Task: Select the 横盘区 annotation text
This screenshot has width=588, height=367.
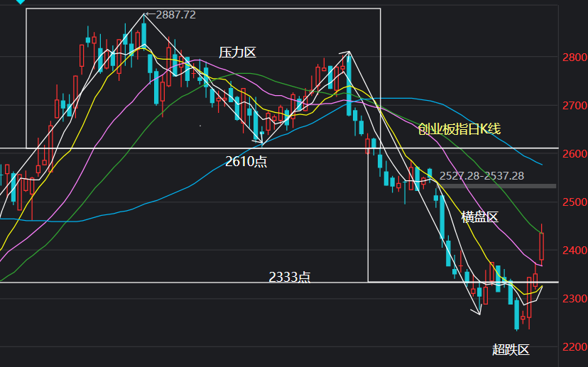Action: click(479, 217)
